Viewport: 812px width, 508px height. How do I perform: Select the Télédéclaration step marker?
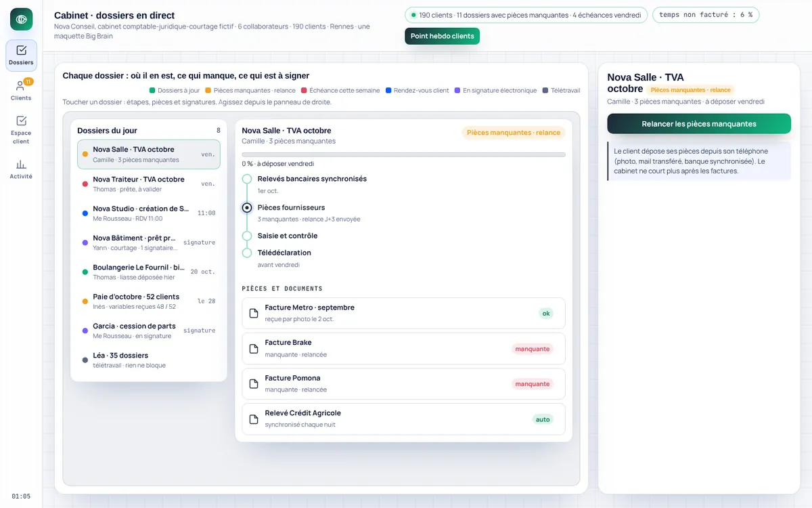(247, 253)
